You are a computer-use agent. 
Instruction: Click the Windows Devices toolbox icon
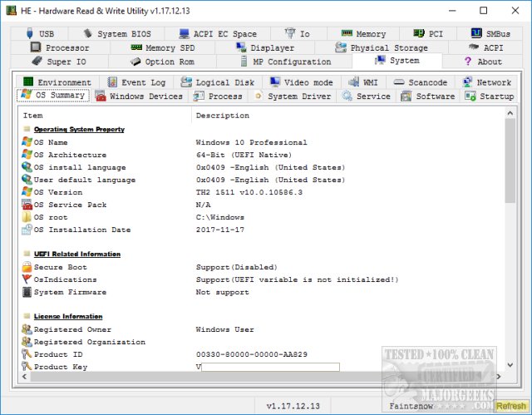click(x=101, y=96)
